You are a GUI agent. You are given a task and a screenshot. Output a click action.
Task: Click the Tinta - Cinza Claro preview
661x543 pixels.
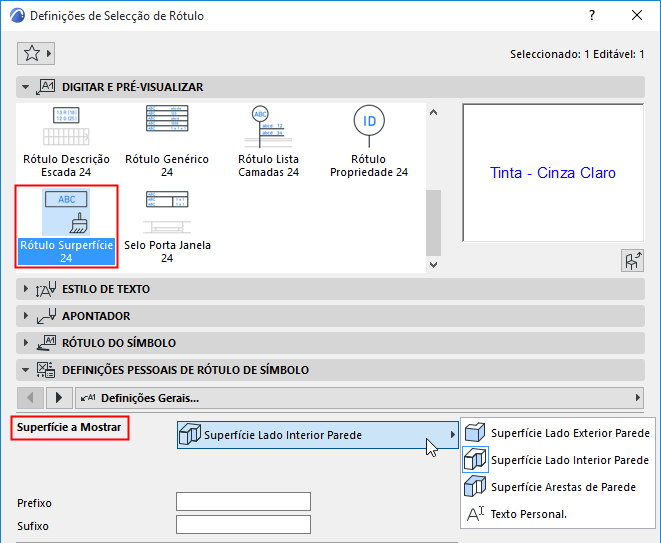[553, 173]
